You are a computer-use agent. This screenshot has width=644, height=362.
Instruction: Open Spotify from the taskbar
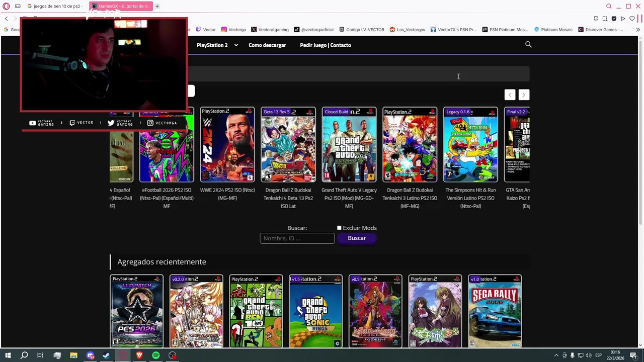click(156, 355)
